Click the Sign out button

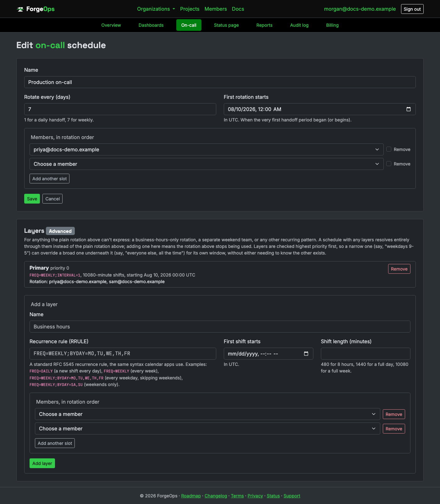(412, 9)
